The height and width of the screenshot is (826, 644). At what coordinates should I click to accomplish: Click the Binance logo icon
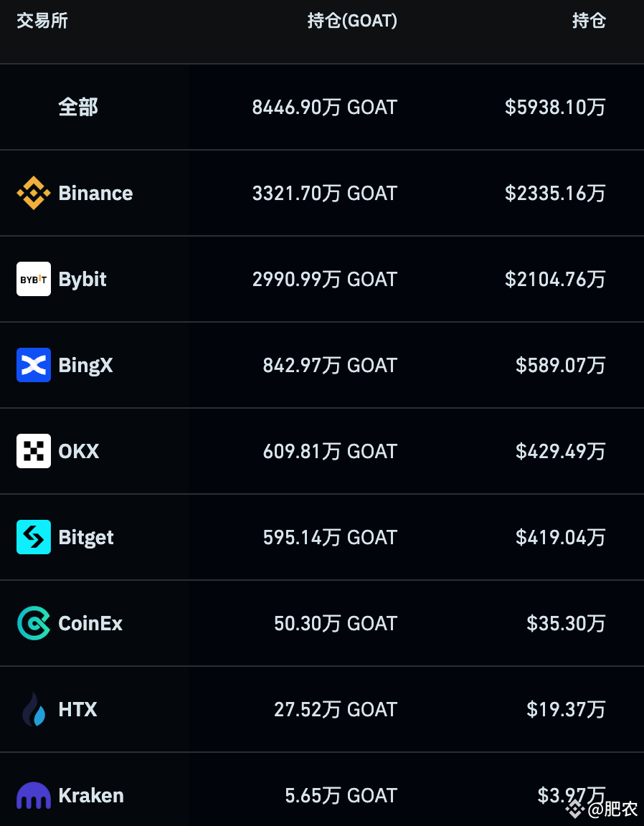(x=33, y=193)
